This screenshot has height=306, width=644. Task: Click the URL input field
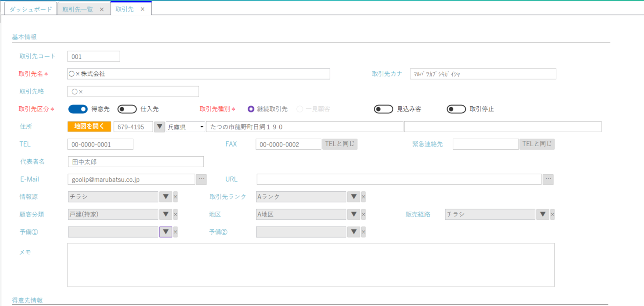(x=399, y=179)
